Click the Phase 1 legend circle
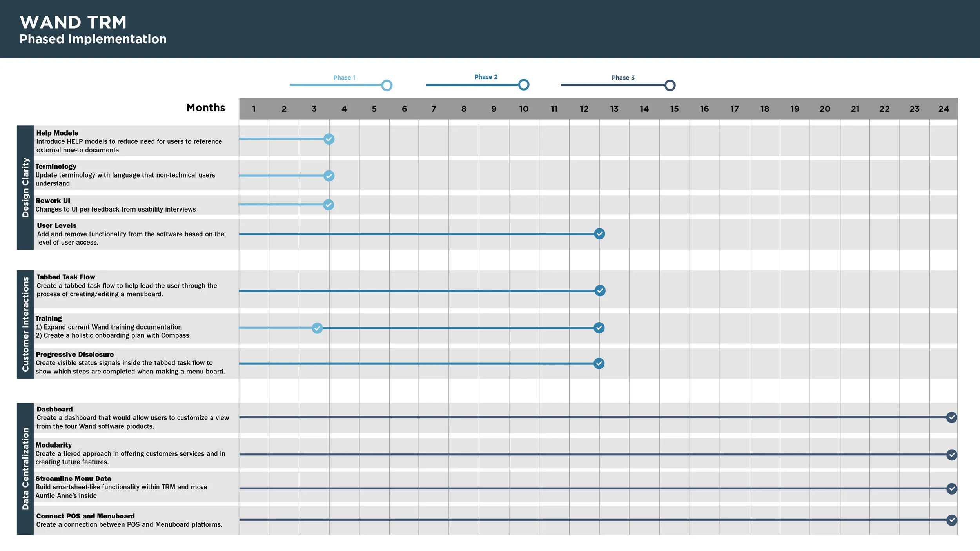980x551 pixels. 387,85
